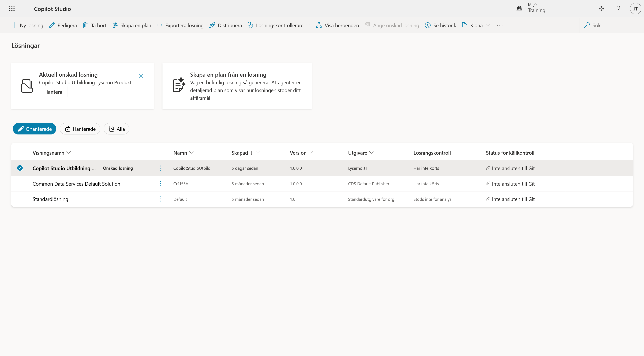This screenshot has width=644, height=356.
Task: Click the Lösningskontroll column header
Action: (432, 153)
